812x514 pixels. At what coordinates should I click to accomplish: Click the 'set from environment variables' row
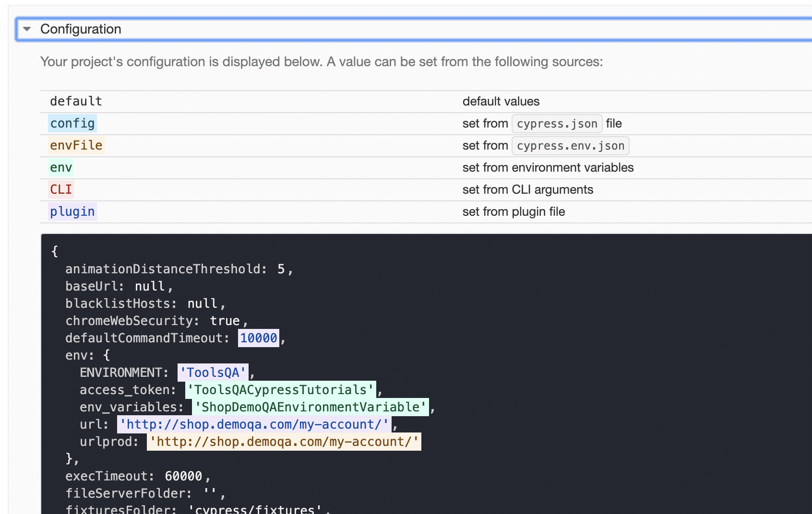[x=548, y=167]
